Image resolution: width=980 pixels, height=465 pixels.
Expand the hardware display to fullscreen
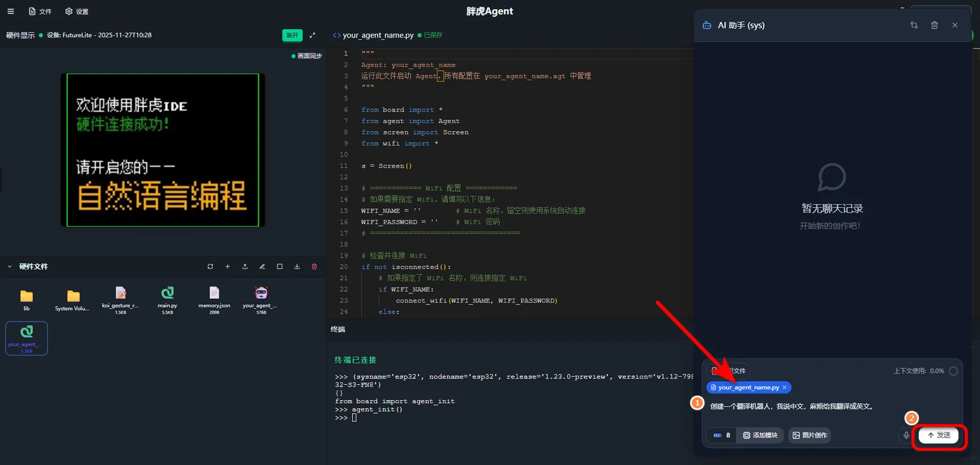pos(312,36)
